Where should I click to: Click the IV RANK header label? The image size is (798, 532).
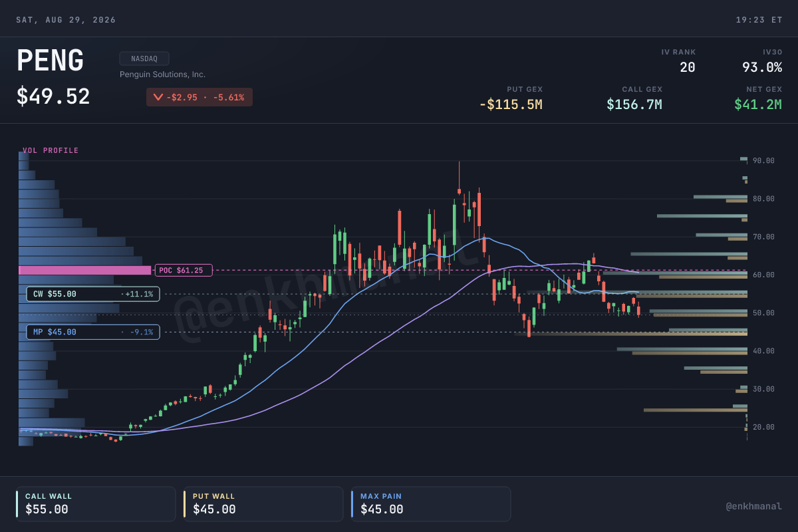(x=678, y=52)
